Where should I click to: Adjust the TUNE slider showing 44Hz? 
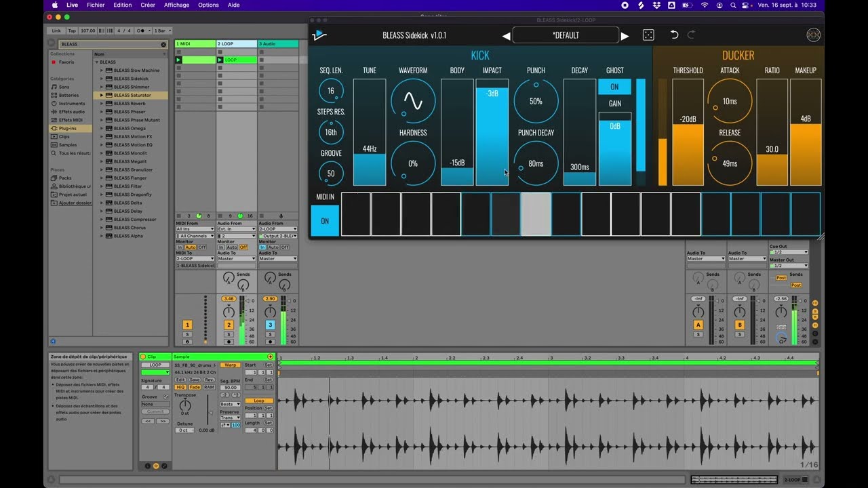(x=370, y=132)
